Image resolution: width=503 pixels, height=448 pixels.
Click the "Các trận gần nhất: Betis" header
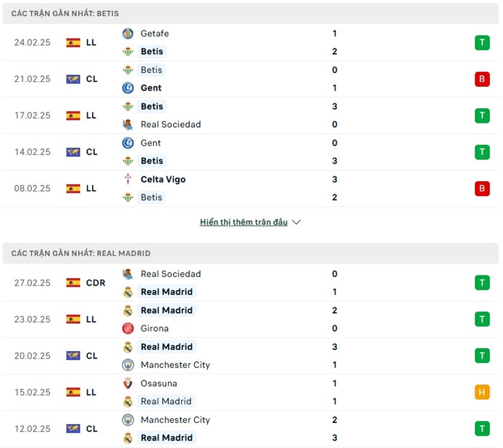pos(65,13)
